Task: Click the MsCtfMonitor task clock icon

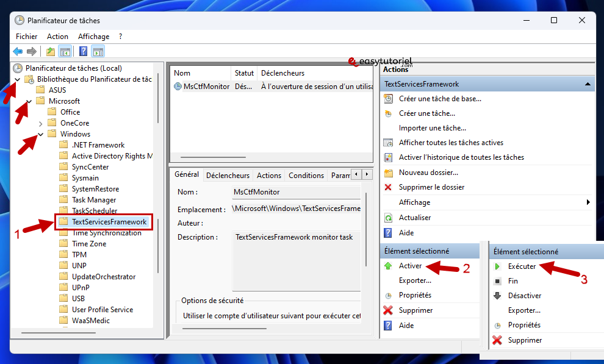Action: [178, 87]
